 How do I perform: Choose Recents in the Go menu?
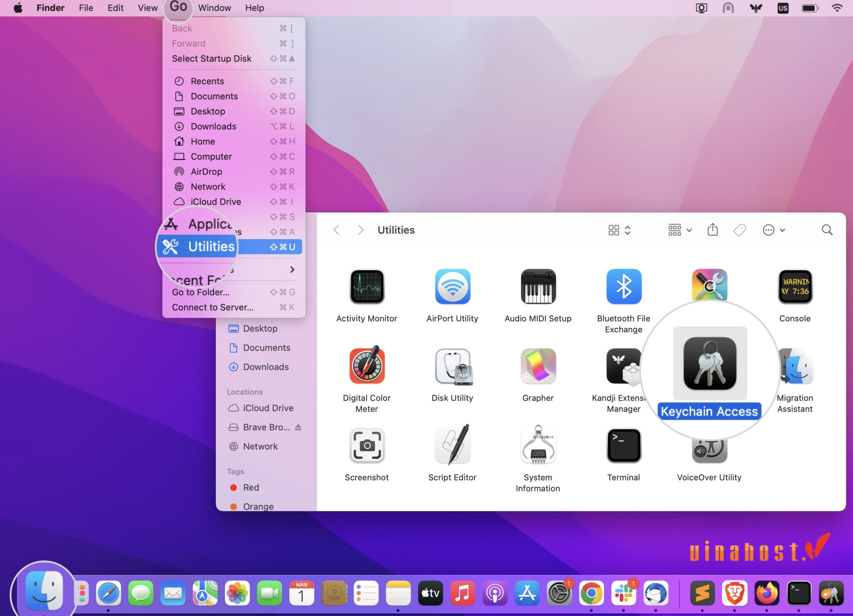tap(234, 81)
